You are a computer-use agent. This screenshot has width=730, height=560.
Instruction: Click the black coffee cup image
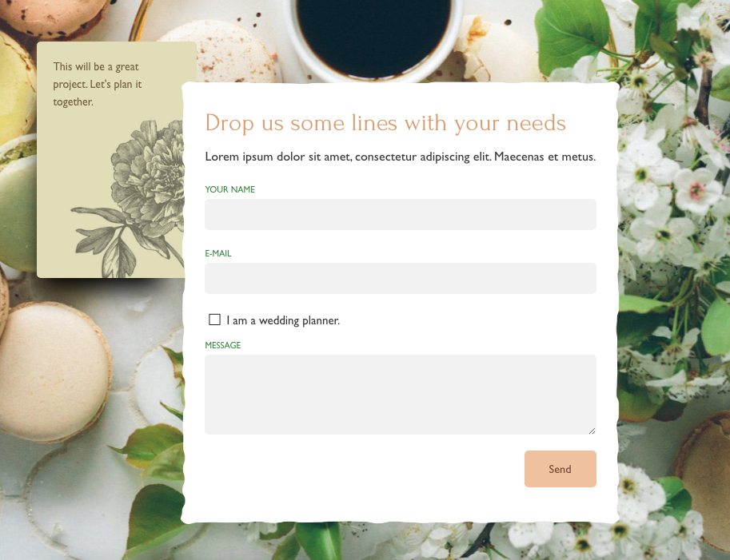[x=373, y=38]
